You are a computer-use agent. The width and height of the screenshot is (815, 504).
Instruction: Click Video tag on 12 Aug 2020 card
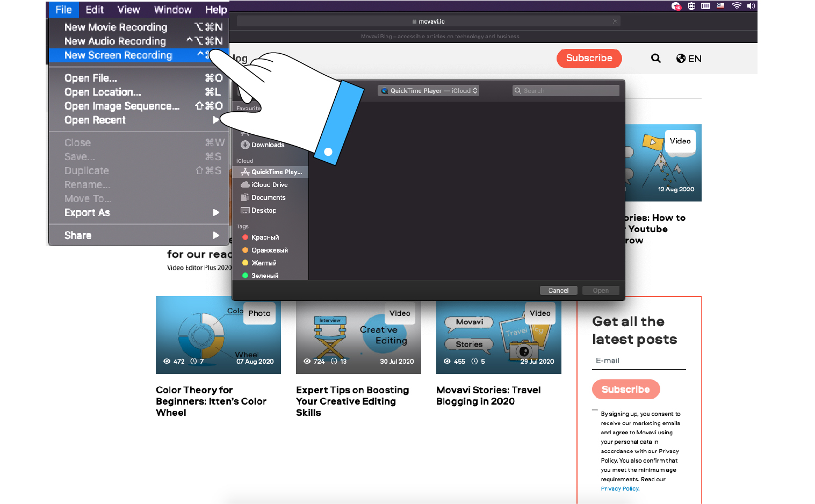point(680,141)
